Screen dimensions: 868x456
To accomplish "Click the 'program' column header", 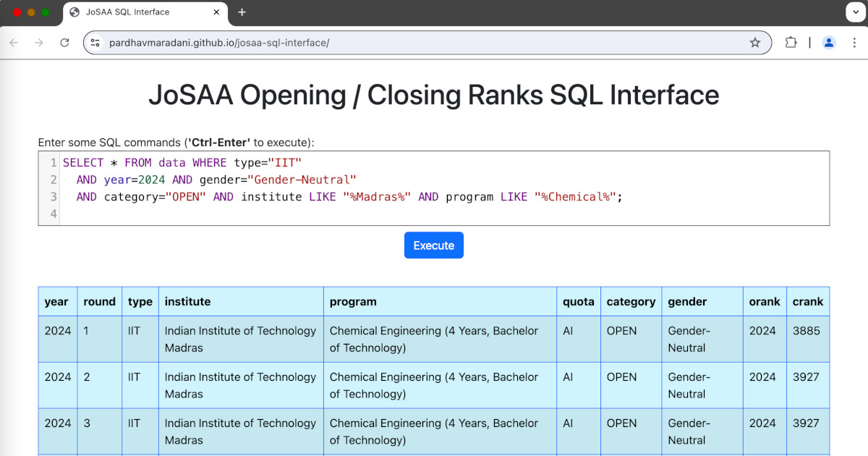I will tap(441, 302).
